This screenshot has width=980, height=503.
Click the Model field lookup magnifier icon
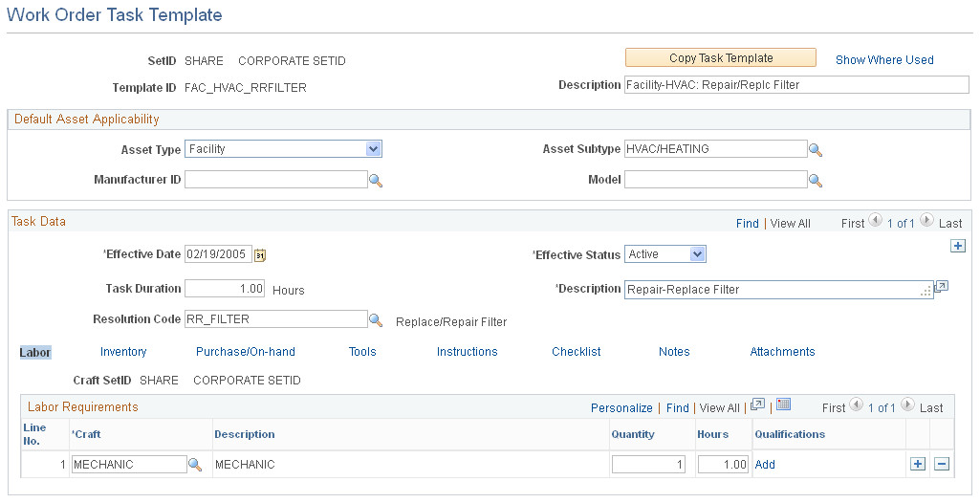(816, 181)
